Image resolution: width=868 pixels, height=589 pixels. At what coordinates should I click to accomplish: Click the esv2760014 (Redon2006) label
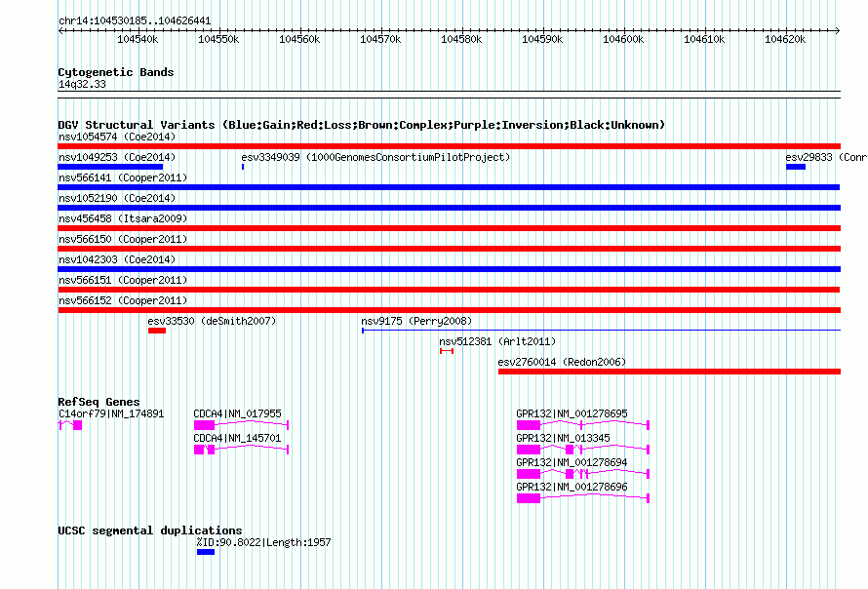[562, 362]
